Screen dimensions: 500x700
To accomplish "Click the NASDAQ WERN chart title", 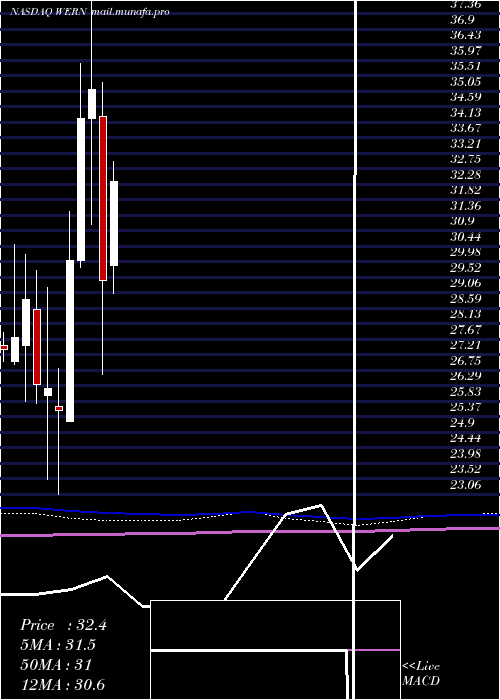I will (49, 12).
